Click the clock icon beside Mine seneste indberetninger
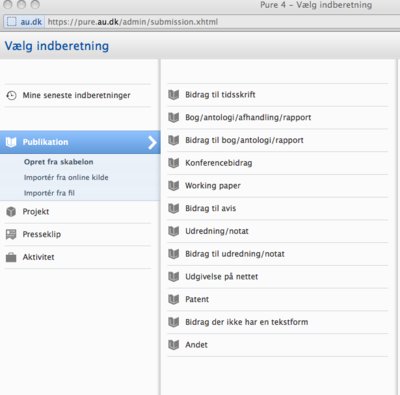This screenshot has width=400, height=395. pyautogui.click(x=11, y=95)
